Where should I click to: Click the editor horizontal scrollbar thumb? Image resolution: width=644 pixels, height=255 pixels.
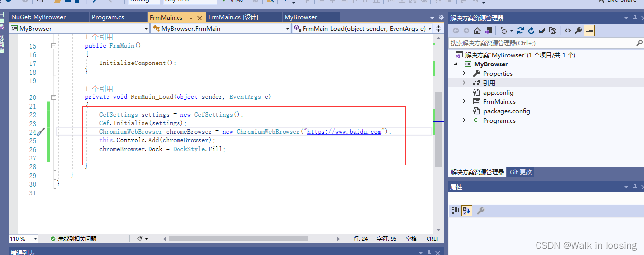(238, 239)
